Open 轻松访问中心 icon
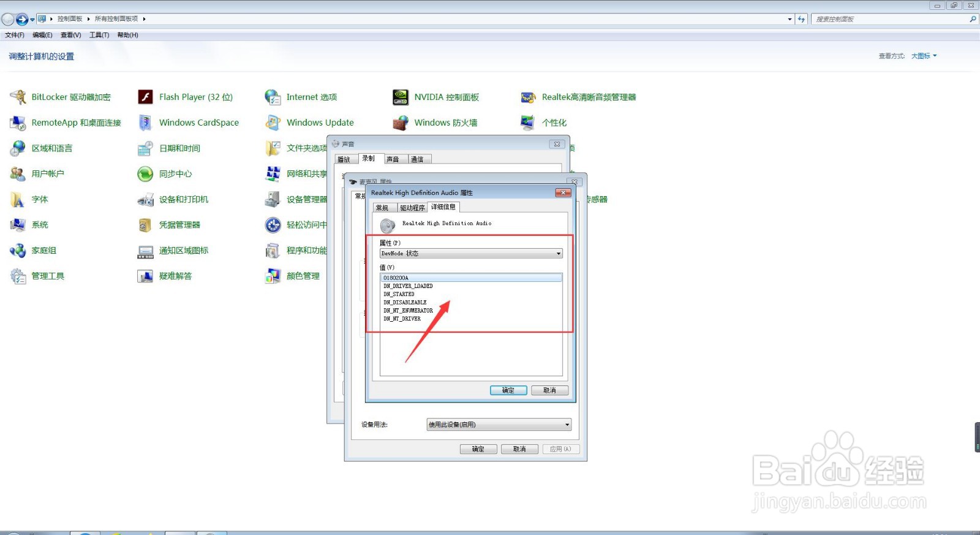Viewport: 980px width, 535px height. tap(273, 225)
